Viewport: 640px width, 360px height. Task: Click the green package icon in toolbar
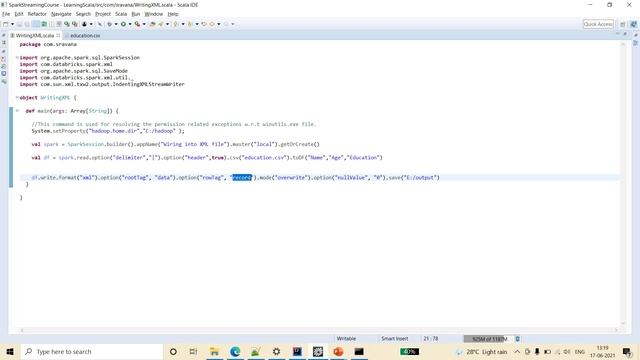click(x=44, y=24)
